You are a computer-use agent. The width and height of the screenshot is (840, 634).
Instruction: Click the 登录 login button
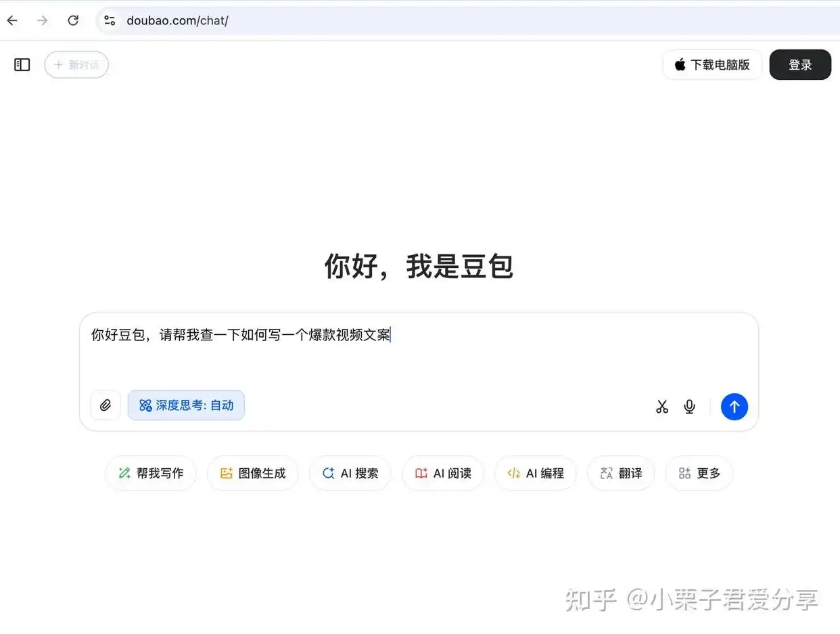tap(800, 64)
